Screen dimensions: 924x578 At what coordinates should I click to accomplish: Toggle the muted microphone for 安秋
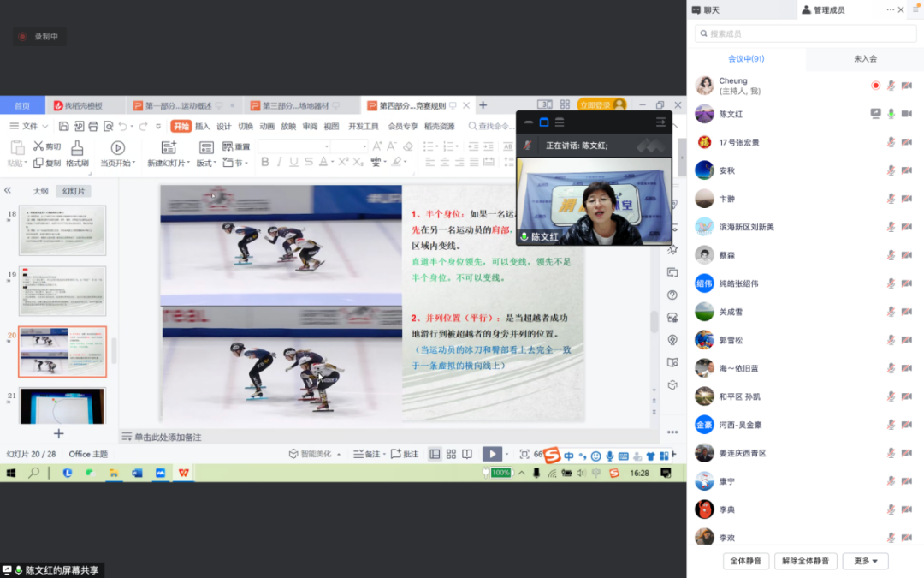[891, 170]
